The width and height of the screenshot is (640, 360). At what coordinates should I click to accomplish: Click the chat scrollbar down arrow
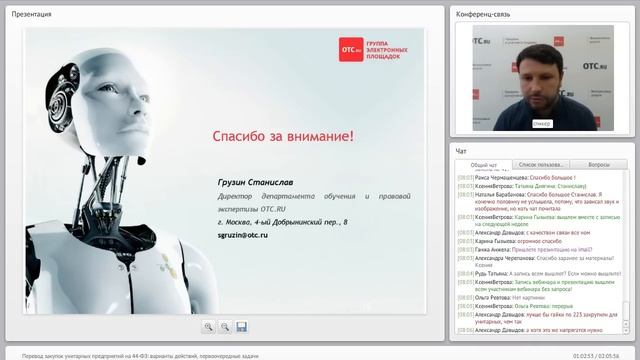[626, 330]
